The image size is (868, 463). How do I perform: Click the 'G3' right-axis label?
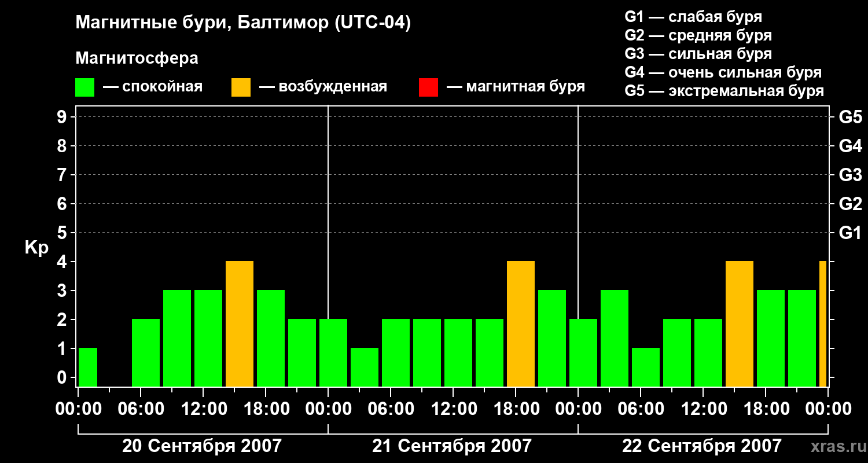coord(850,175)
